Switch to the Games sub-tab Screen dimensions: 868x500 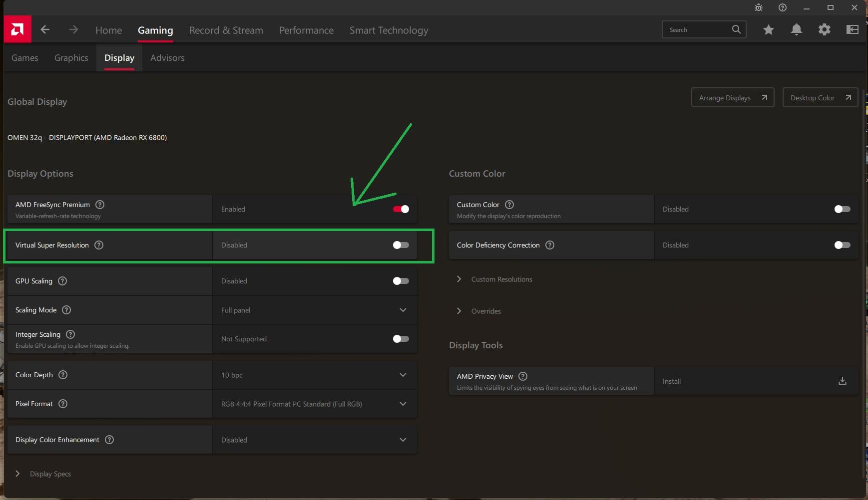pyautogui.click(x=25, y=57)
